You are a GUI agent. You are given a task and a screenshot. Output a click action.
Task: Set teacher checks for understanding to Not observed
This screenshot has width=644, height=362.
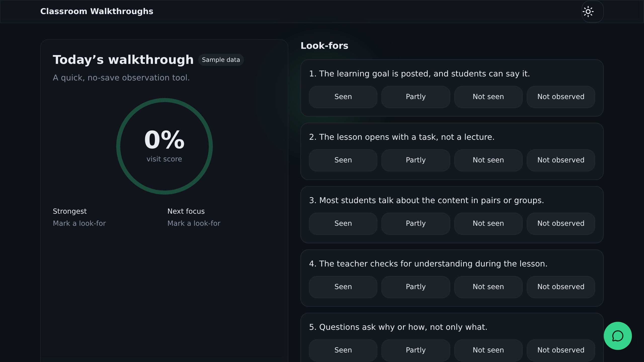(561, 287)
